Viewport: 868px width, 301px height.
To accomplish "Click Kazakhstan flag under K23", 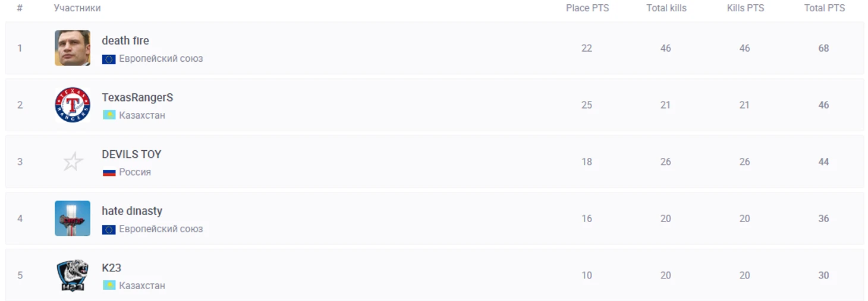I will 109,286.
